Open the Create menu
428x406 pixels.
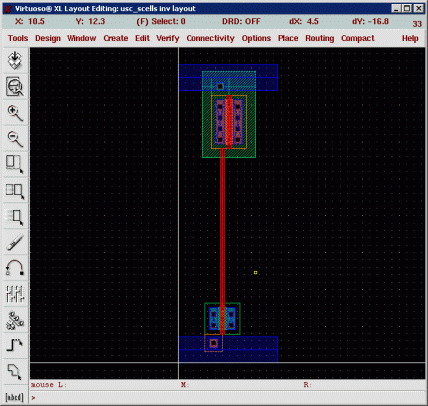116,38
